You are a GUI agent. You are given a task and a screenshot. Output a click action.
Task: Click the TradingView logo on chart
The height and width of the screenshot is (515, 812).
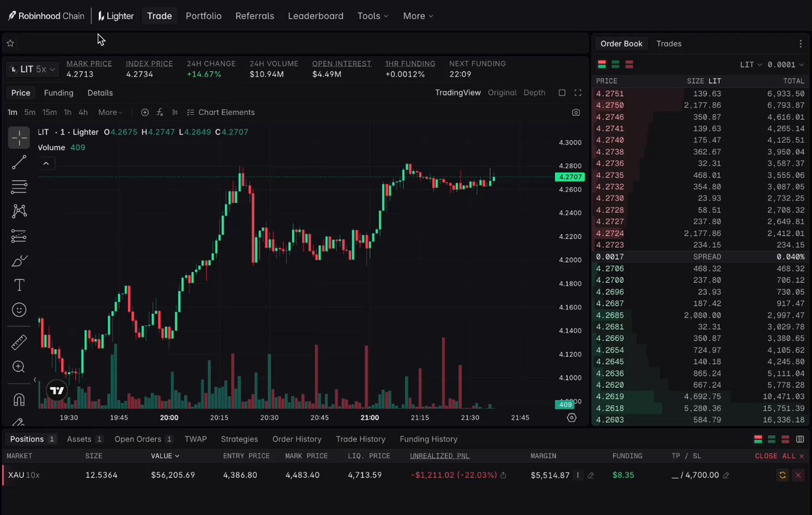[57, 390]
